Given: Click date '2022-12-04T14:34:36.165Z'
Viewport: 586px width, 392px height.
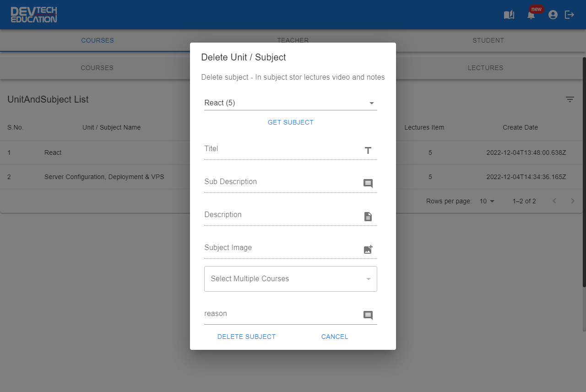Looking at the screenshot, I should (x=526, y=177).
